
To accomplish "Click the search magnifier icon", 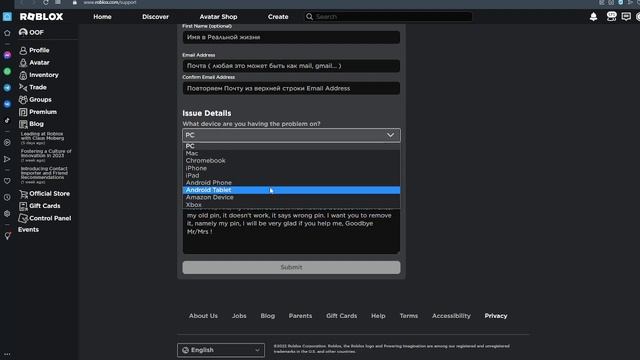I will pos(309,17).
